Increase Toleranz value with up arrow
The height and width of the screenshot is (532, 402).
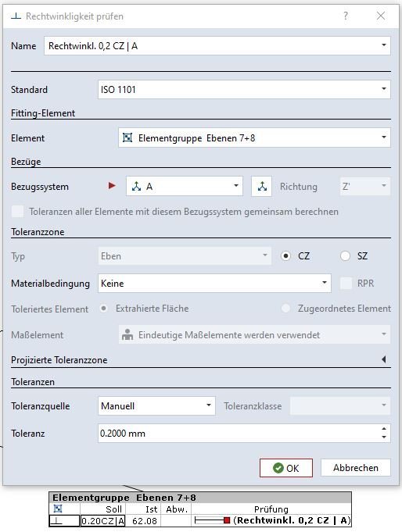pyautogui.click(x=384, y=429)
